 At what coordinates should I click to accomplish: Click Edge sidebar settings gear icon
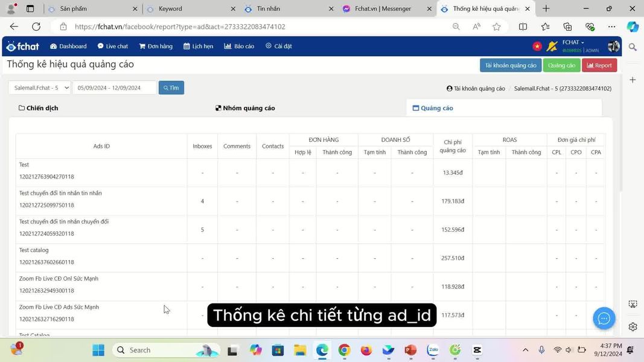click(x=633, y=326)
